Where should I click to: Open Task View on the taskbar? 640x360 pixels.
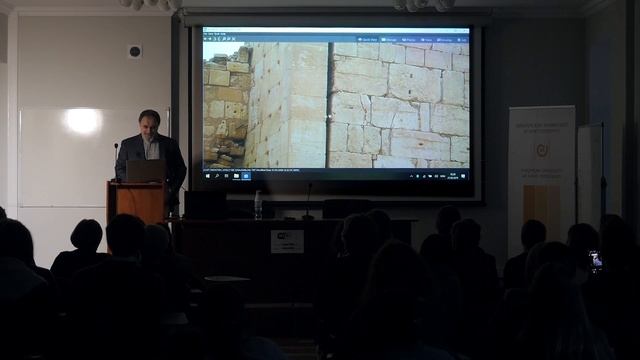pyautogui.click(x=227, y=176)
